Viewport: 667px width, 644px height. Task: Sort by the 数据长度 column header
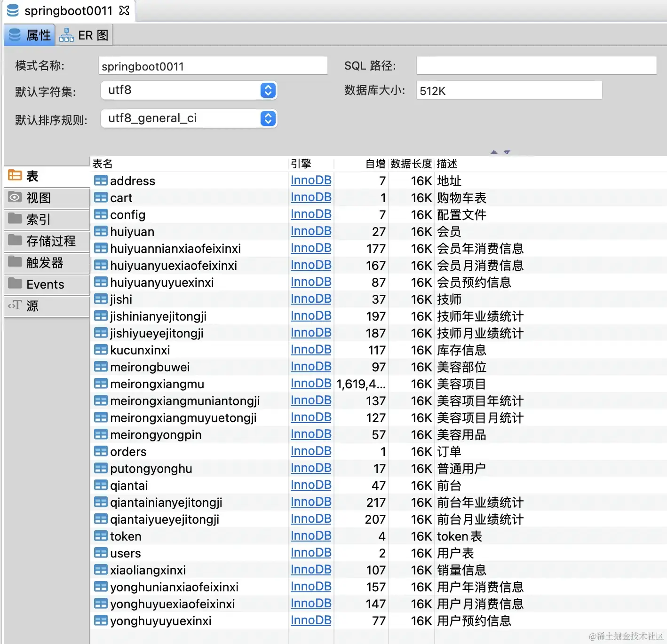point(411,164)
